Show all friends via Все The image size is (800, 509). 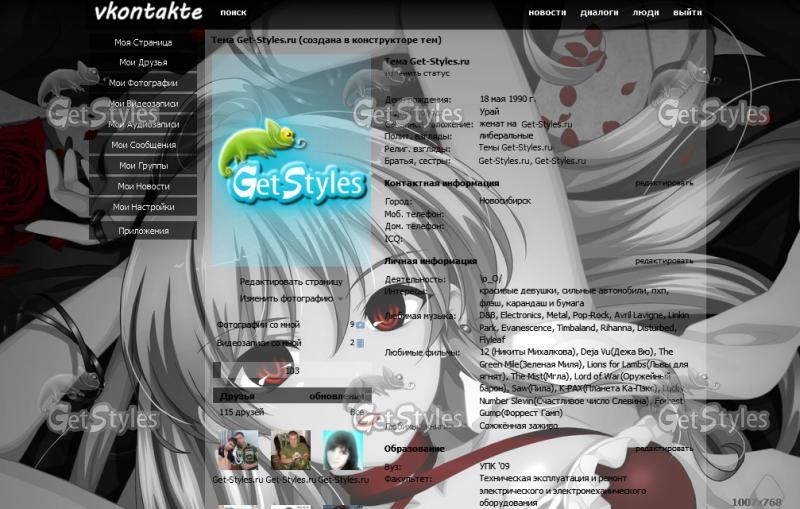coord(357,412)
